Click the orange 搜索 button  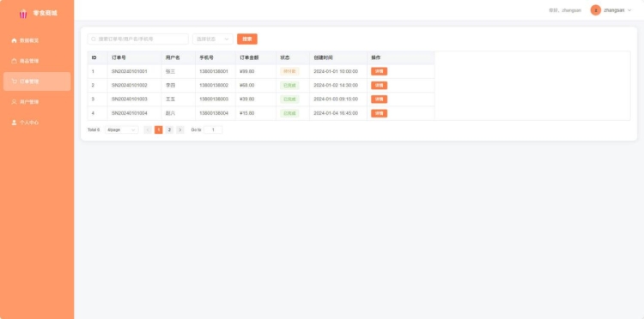click(x=247, y=39)
